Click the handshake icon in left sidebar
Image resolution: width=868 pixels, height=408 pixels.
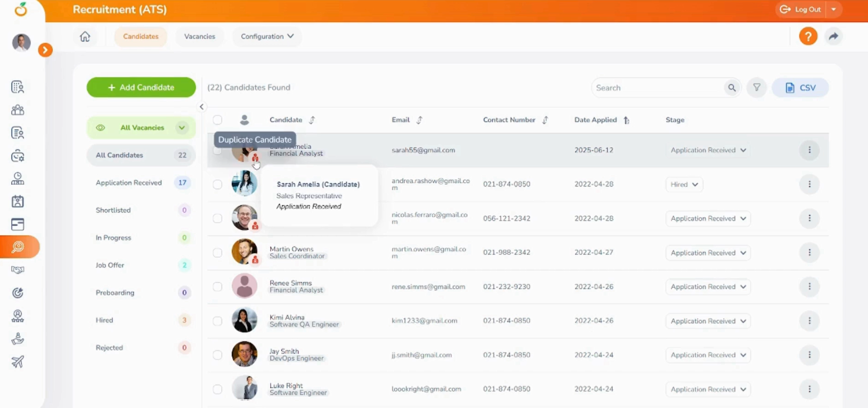(18, 270)
